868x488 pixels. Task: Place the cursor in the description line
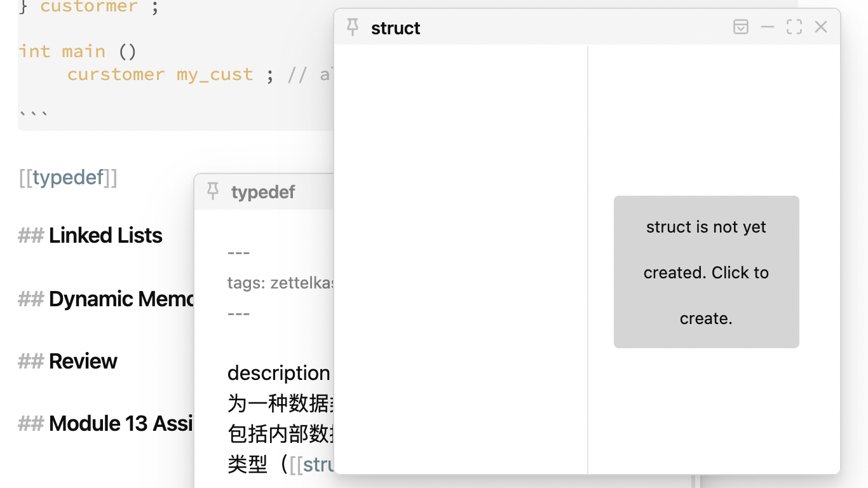pos(278,373)
